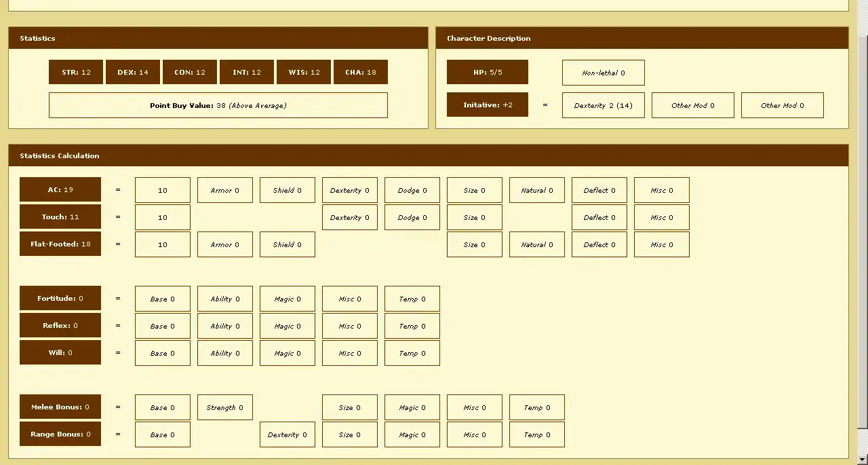Select the Dodge field in Touch row
The width and height of the screenshot is (868, 465).
pyautogui.click(x=412, y=217)
